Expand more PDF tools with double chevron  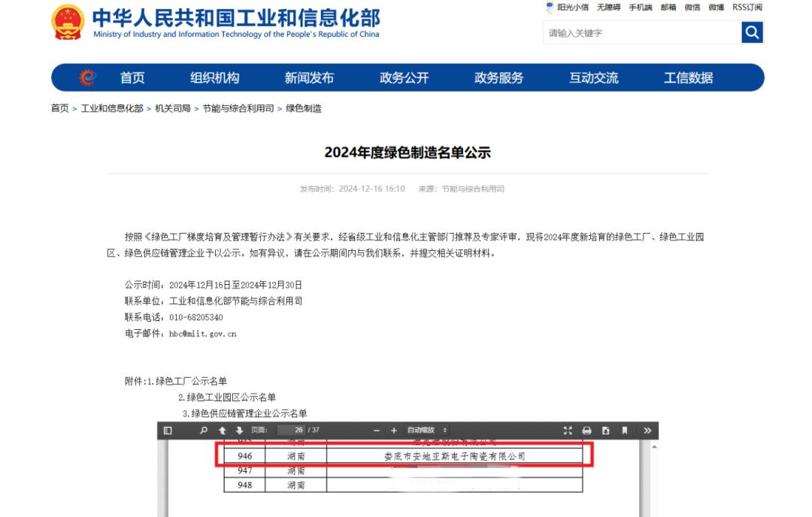[x=647, y=431]
